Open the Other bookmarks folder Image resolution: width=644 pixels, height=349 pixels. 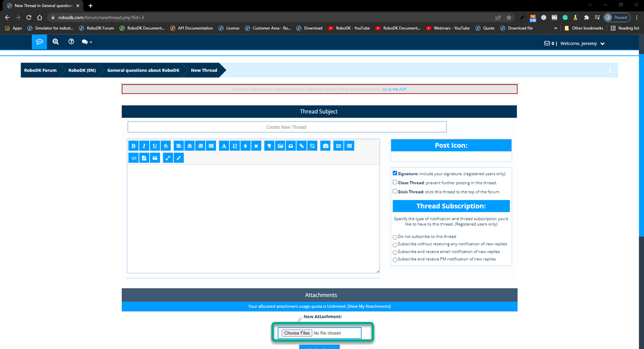point(584,28)
